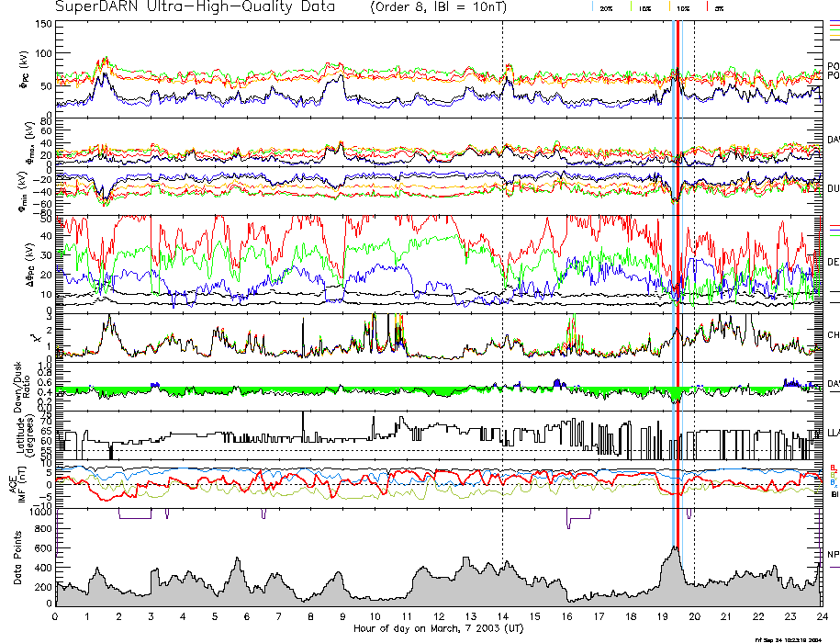Click hour 21 on the time axis
The width and height of the screenshot is (840, 643).
[726, 616]
